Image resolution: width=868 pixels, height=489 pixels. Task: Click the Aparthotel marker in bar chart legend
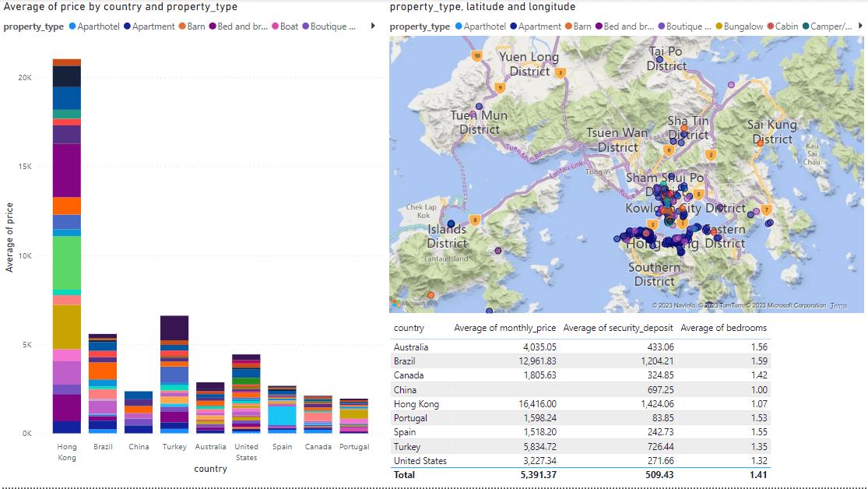(73, 26)
